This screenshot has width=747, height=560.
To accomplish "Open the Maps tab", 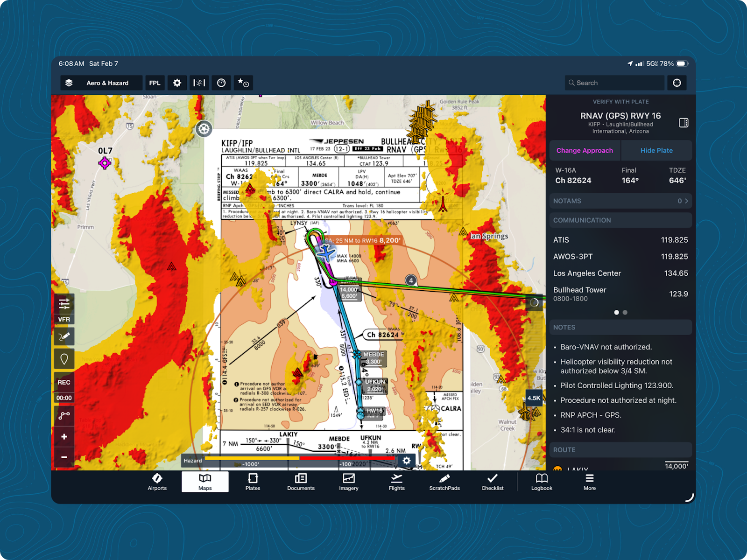I will tap(205, 482).
